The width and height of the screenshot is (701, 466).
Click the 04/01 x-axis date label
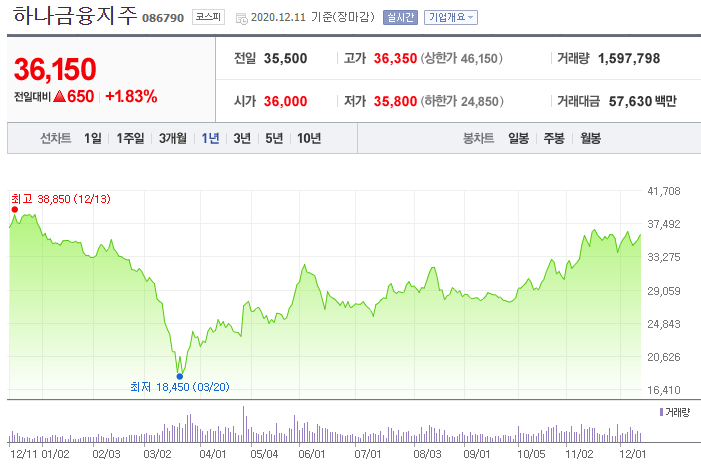point(213,454)
